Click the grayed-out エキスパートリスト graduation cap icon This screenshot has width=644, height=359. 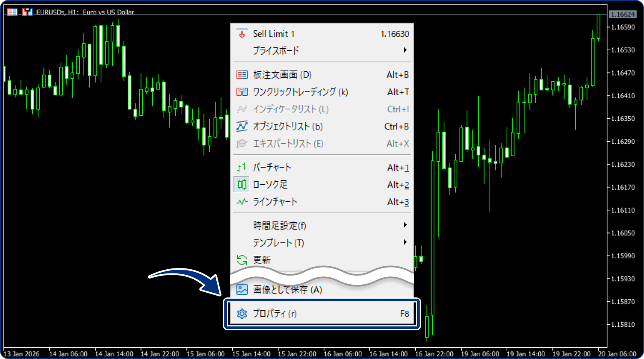(x=242, y=143)
